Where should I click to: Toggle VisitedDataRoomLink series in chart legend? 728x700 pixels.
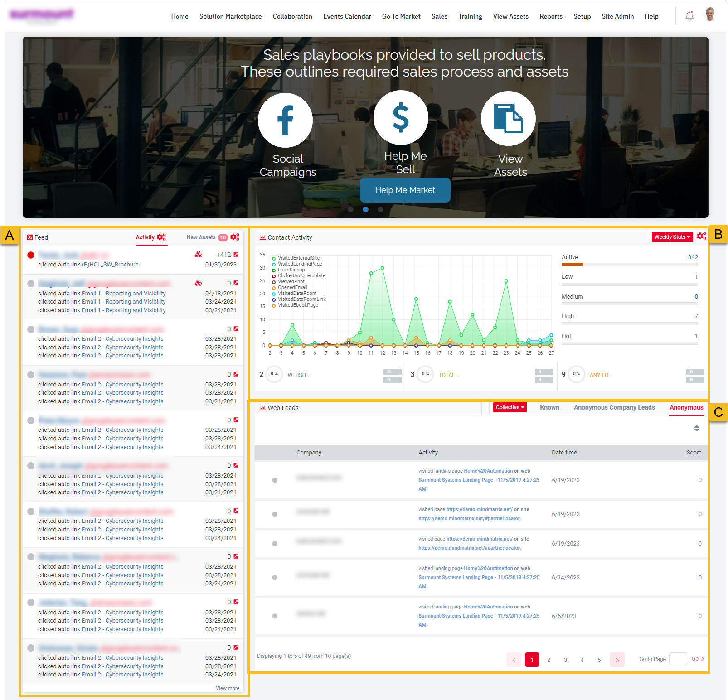coord(299,299)
